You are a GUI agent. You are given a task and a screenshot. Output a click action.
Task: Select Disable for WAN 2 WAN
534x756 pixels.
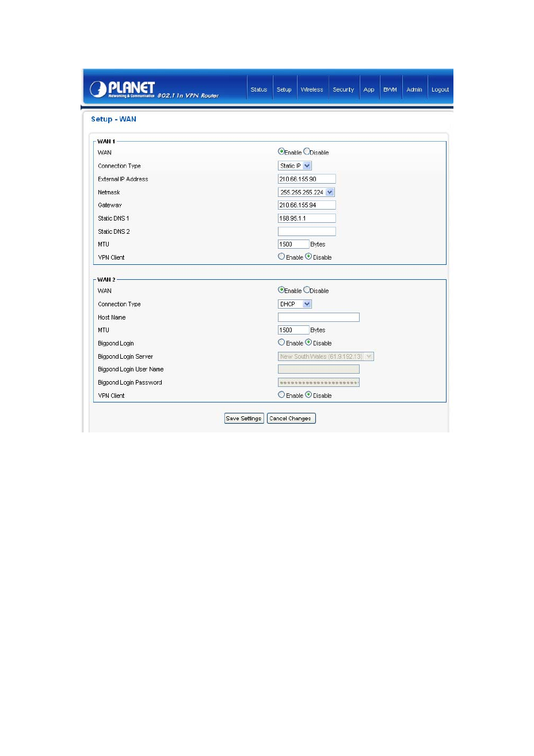point(307,290)
